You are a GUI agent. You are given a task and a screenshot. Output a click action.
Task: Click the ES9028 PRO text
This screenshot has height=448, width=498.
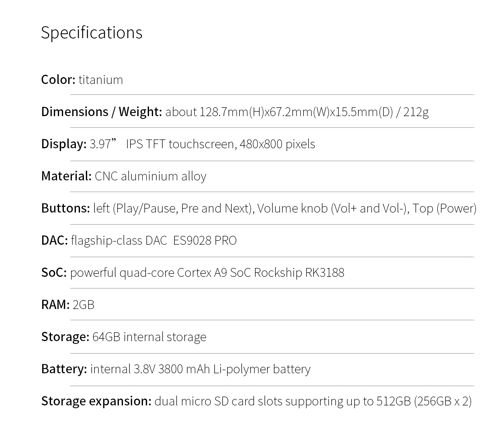tap(205, 240)
